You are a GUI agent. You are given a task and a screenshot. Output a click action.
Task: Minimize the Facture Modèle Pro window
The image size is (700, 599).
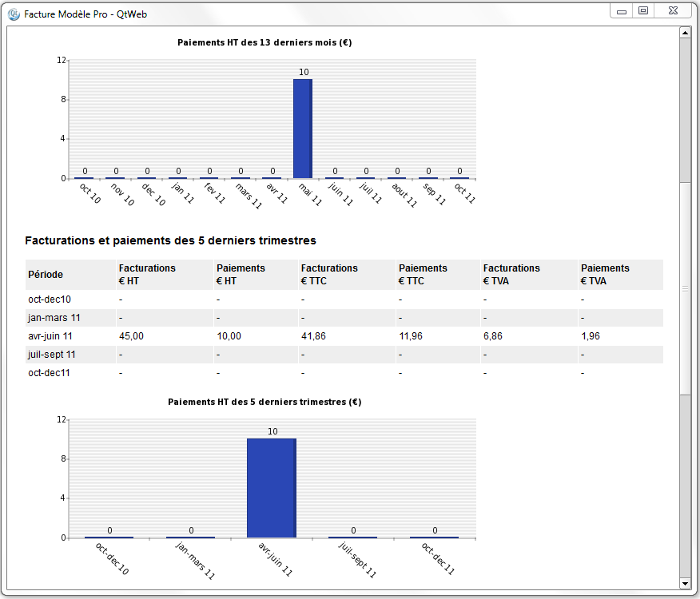click(622, 10)
